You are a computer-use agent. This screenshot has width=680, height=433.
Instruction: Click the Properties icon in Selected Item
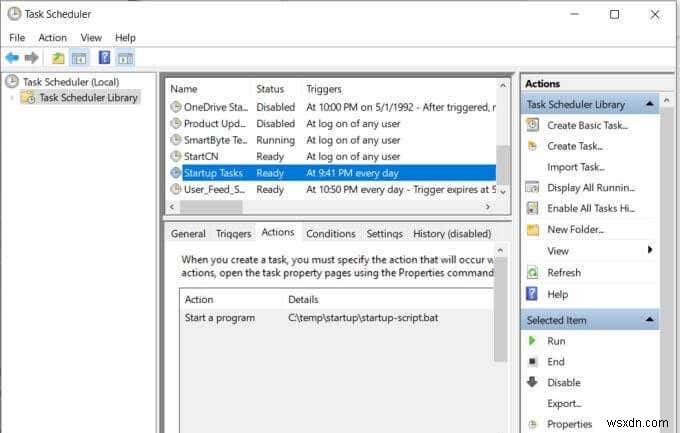click(x=533, y=424)
